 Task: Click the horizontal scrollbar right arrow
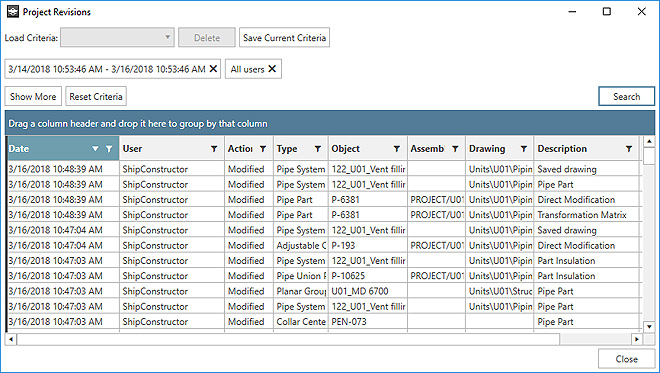[x=637, y=339]
